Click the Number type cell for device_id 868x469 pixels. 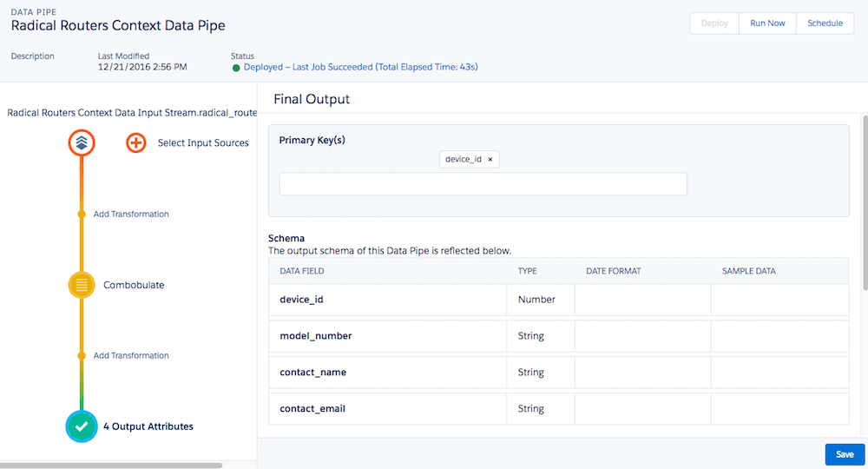[x=541, y=300]
